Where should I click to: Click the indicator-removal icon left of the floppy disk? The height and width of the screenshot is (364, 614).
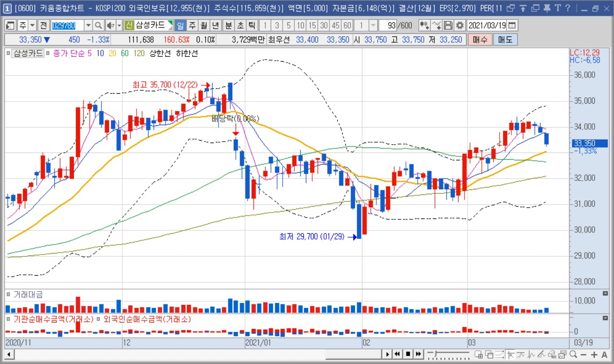coord(436,26)
